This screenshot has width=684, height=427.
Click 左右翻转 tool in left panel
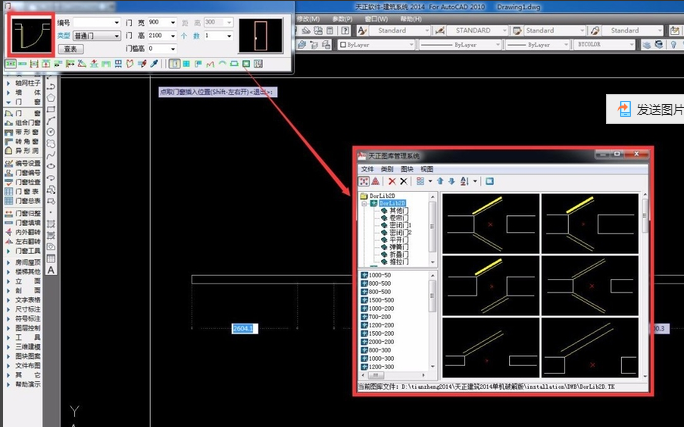tap(22, 241)
